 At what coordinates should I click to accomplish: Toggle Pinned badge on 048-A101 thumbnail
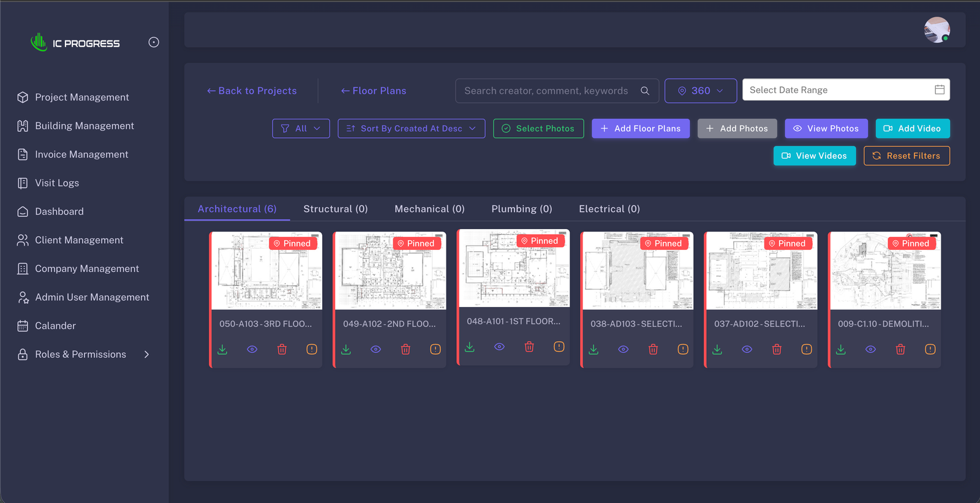(x=540, y=241)
